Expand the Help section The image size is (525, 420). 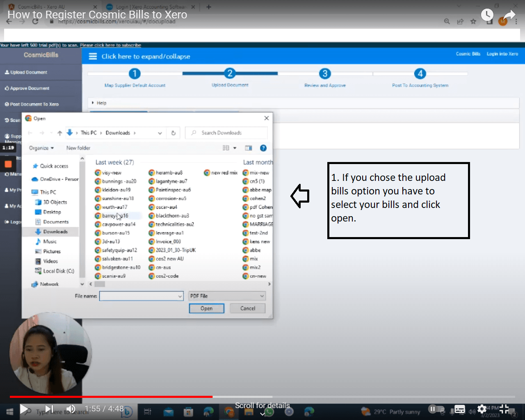(x=99, y=103)
